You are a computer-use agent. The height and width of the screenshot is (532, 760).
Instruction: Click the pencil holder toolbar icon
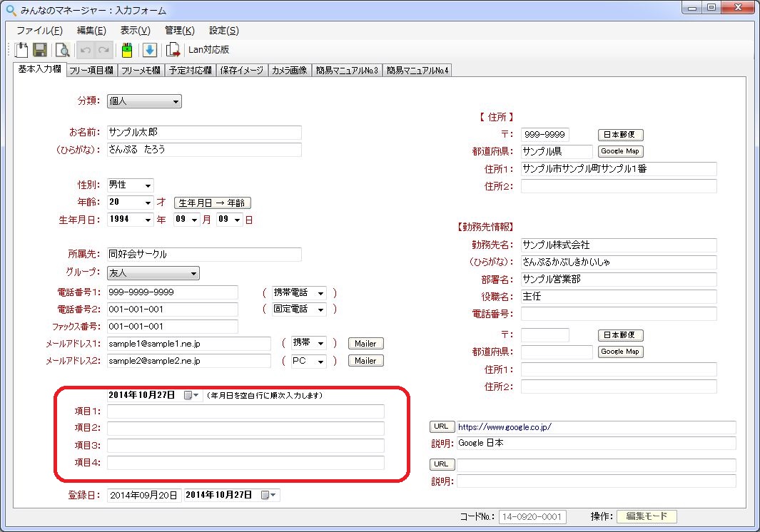pos(126,50)
